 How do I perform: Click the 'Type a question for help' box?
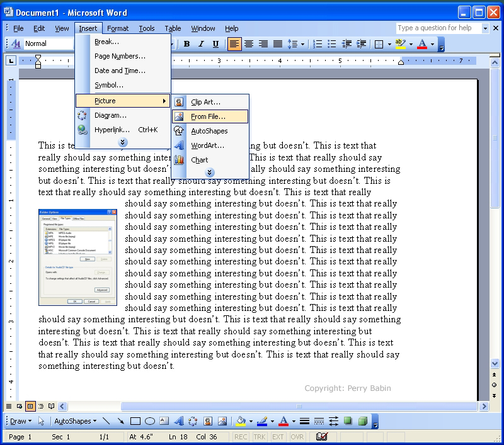[x=439, y=28]
